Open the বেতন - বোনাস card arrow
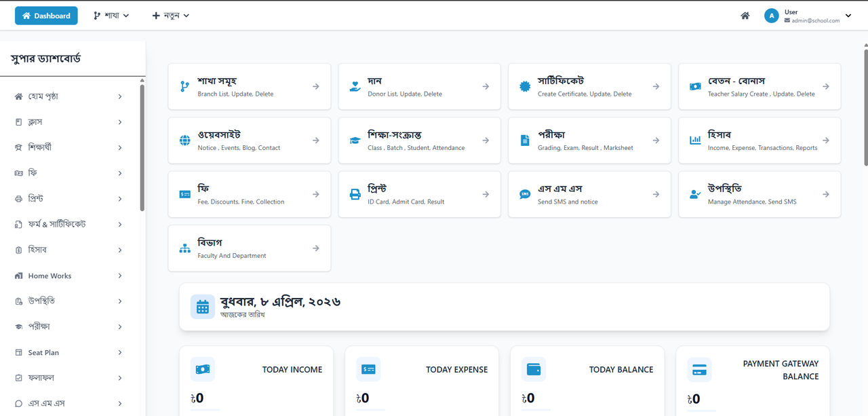The image size is (868, 416). coord(826,86)
